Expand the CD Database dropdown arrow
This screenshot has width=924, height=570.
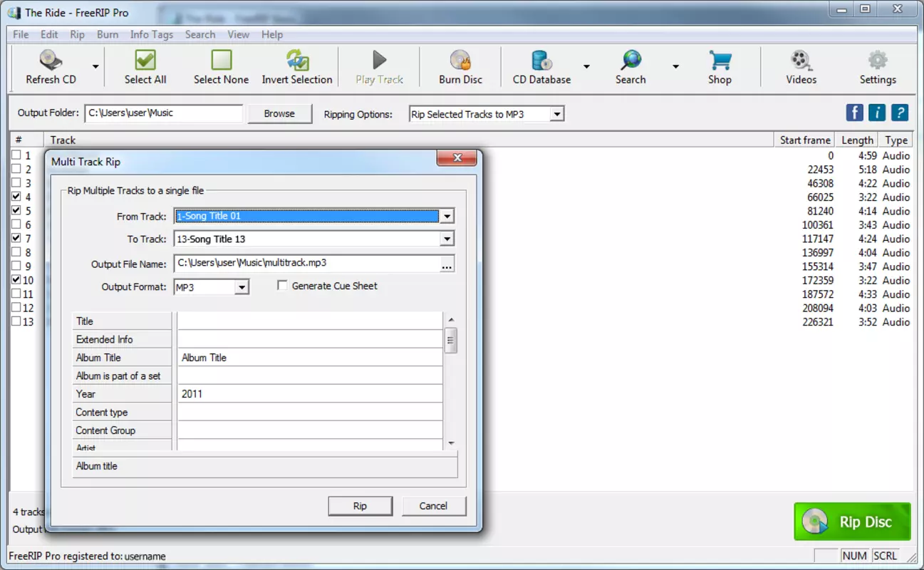(586, 66)
